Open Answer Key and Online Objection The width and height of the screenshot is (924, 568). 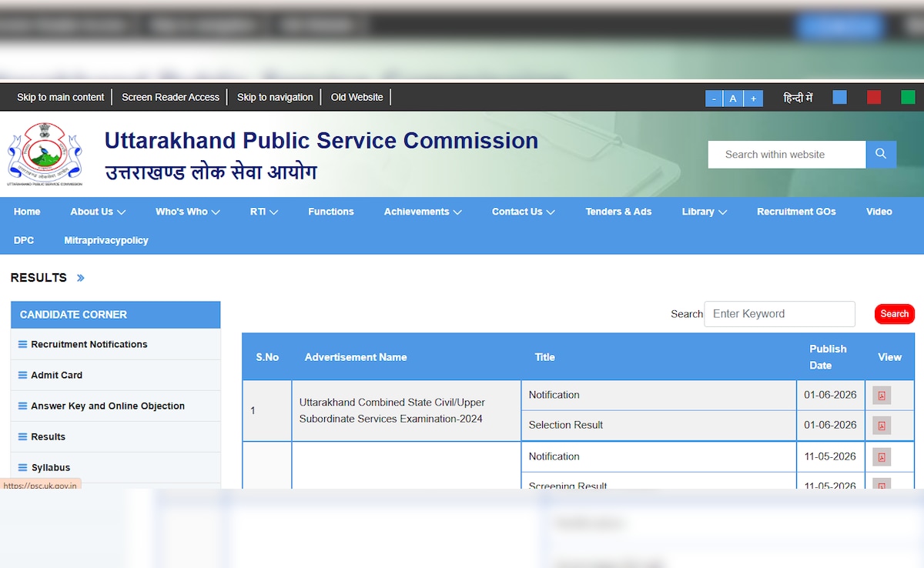tap(108, 406)
